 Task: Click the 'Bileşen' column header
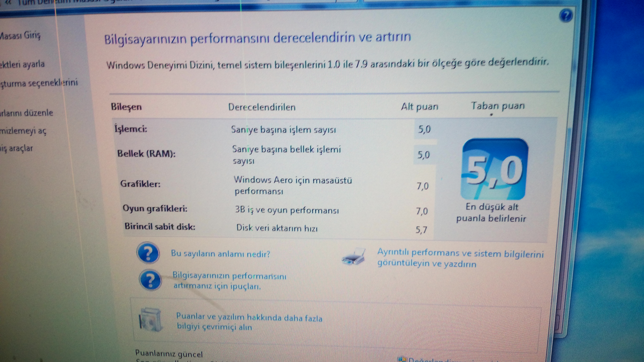pos(126,107)
